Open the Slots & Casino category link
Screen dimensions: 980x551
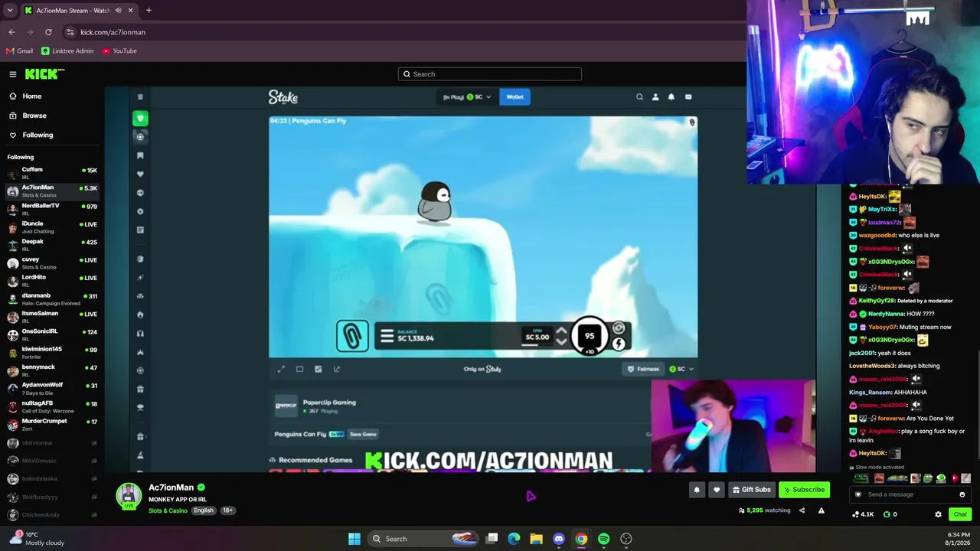pos(168,510)
